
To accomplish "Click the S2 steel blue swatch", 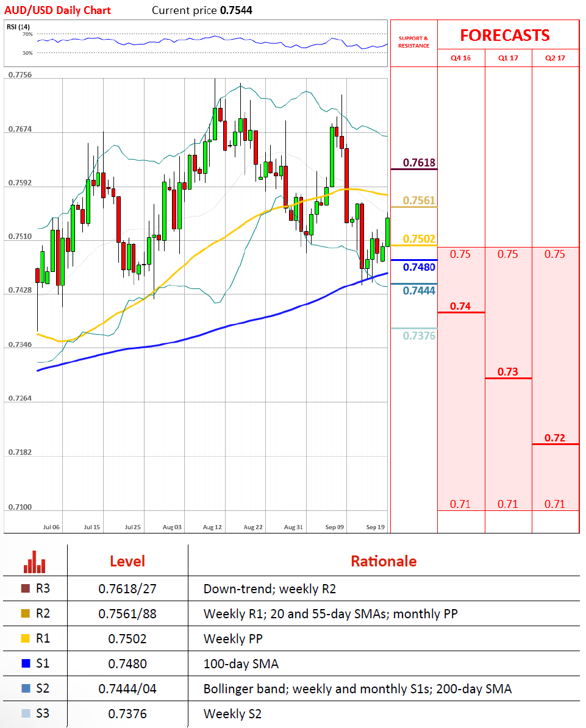I will point(26,688).
